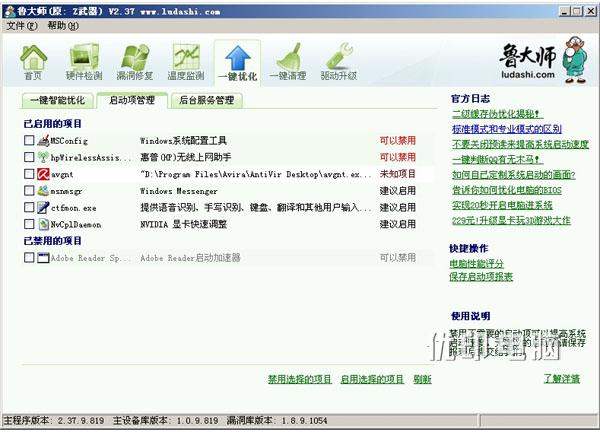
Task: Open 229元升级显卡 link
Action: [511, 220]
